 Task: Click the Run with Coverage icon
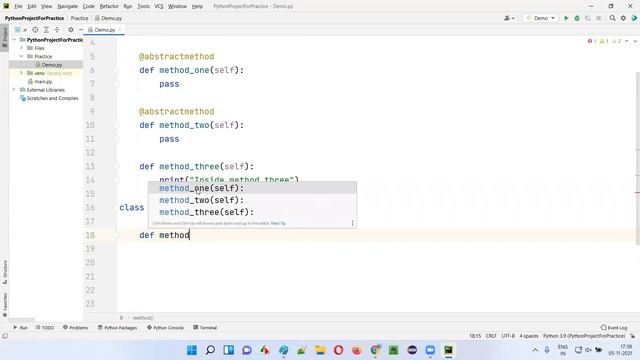588,18
